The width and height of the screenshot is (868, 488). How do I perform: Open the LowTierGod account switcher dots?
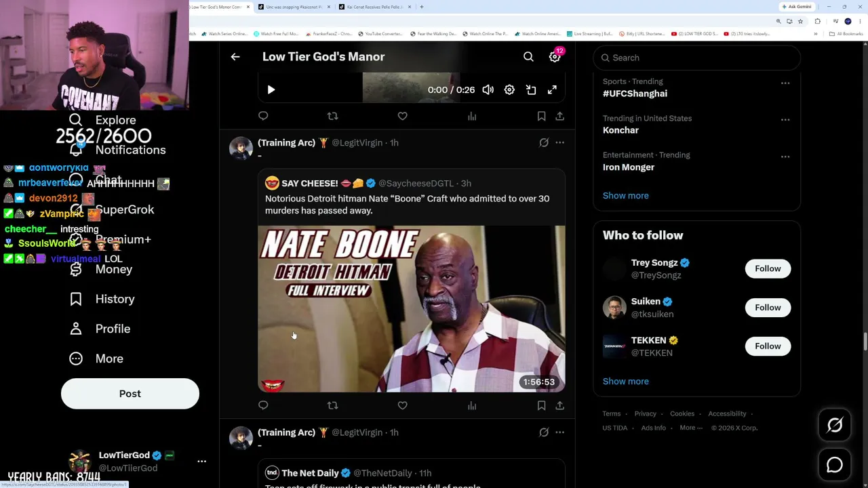201,461
